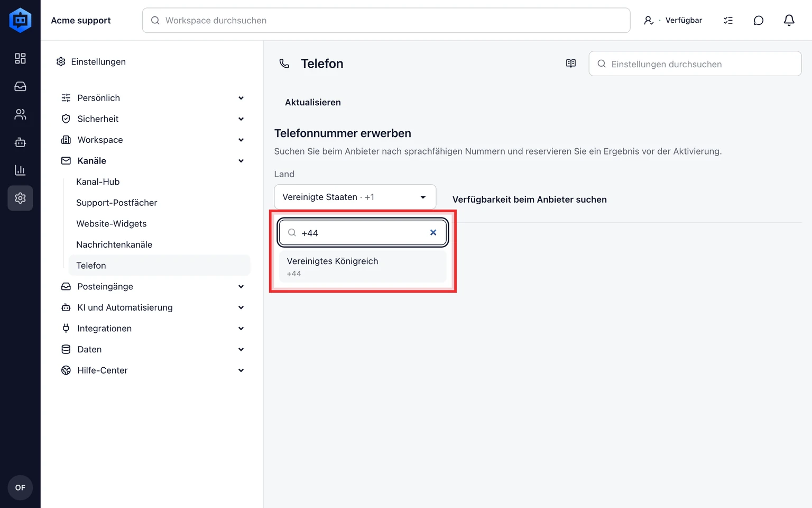The height and width of the screenshot is (508, 812).
Task: Select Vereinigtes Königreich +44 option
Action: [363, 267]
